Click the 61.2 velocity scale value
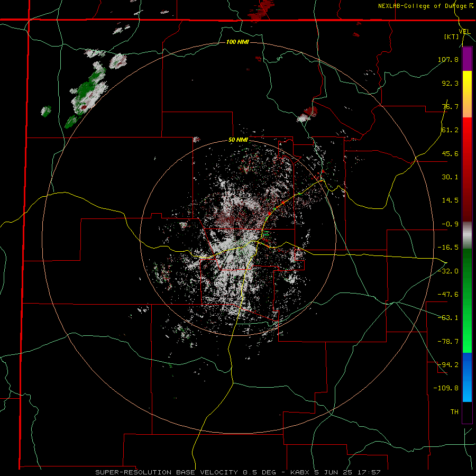Image resolution: width=476 pixels, height=476 pixels. (x=450, y=130)
